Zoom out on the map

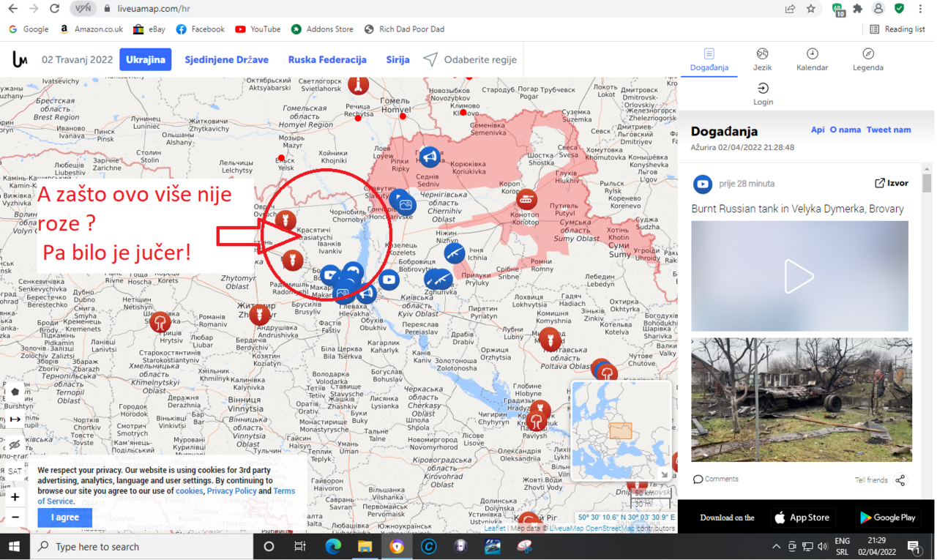pos(15,517)
